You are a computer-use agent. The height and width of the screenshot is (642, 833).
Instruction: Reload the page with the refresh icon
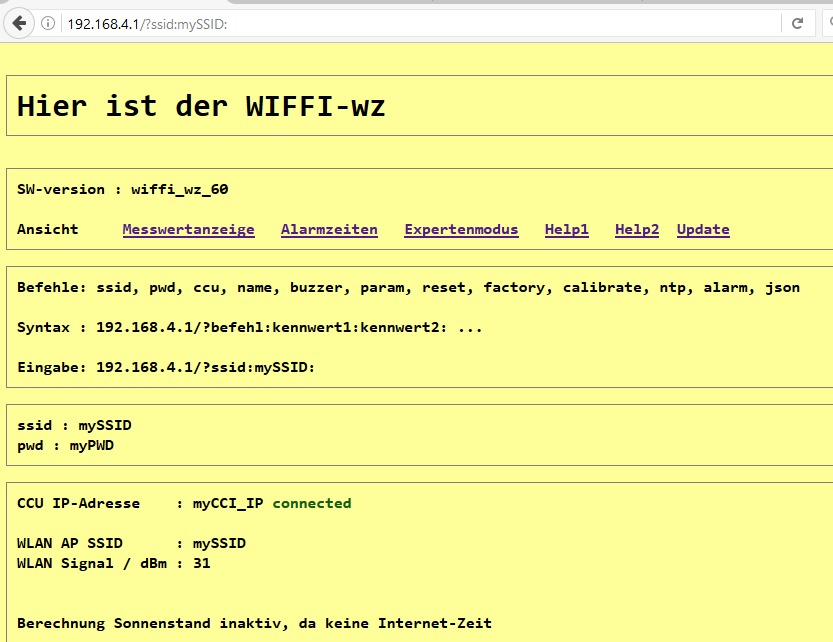coord(797,23)
